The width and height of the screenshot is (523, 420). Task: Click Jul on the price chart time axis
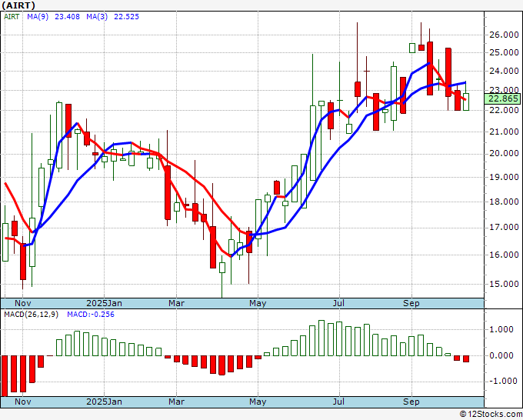tap(339, 303)
